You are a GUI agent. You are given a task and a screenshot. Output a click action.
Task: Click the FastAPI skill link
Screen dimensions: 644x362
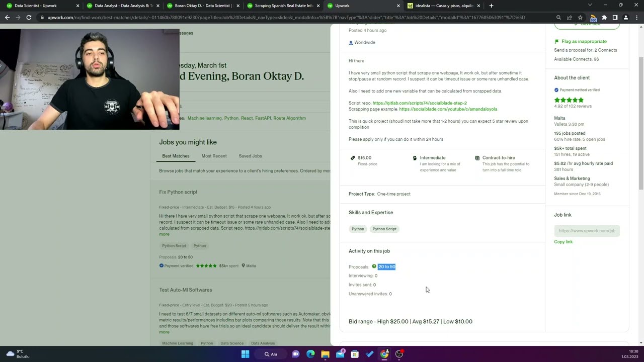point(263,118)
